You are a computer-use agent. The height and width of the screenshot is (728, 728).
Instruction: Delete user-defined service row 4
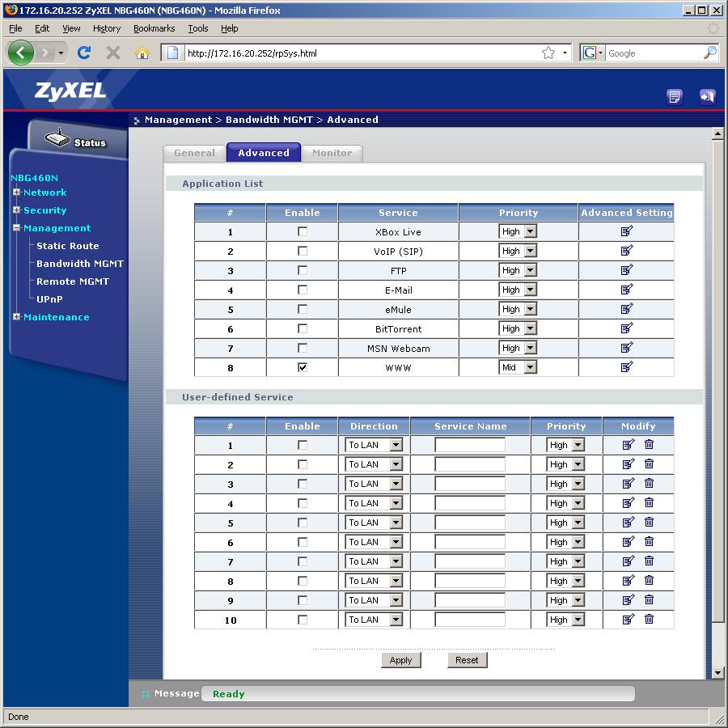click(x=649, y=503)
